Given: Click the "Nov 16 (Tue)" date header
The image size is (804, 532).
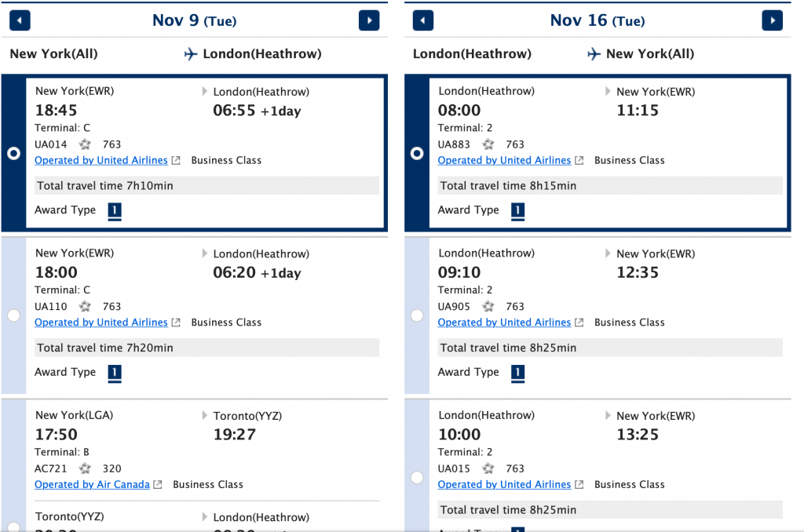Looking at the screenshot, I should click(x=598, y=20).
